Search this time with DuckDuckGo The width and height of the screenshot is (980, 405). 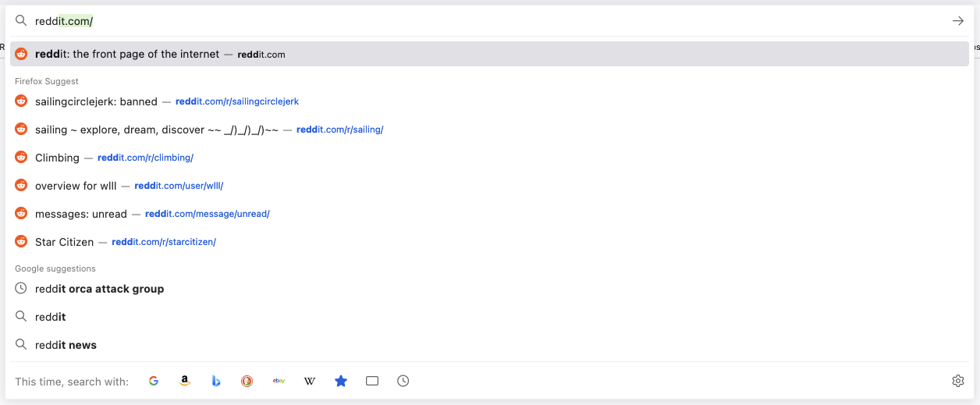(x=247, y=381)
